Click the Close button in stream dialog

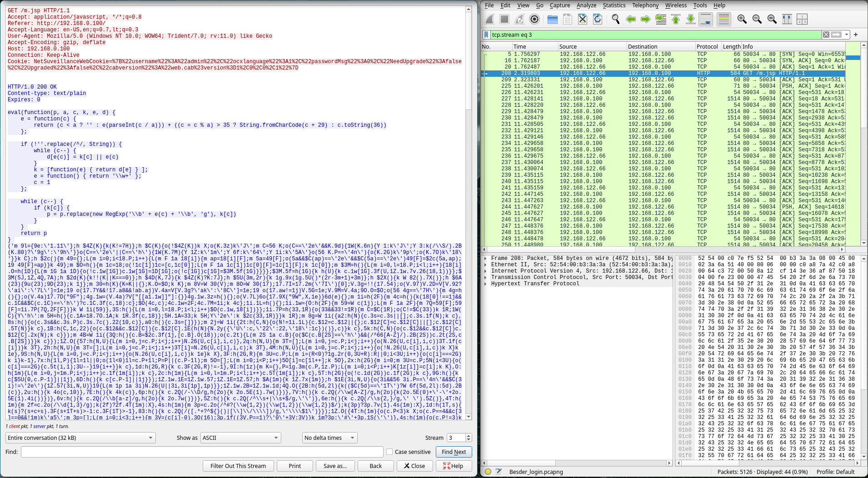(x=415, y=466)
